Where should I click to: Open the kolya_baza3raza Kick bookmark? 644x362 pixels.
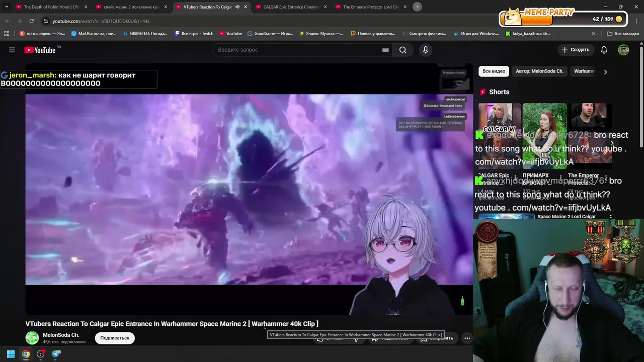(x=528, y=34)
